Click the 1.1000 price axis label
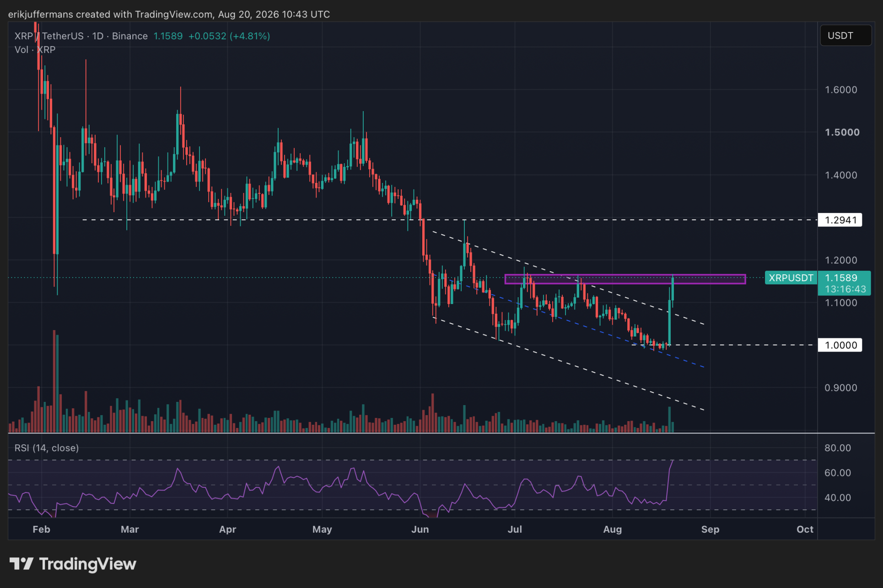The width and height of the screenshot is (883, 588). (x=841, y=303)
